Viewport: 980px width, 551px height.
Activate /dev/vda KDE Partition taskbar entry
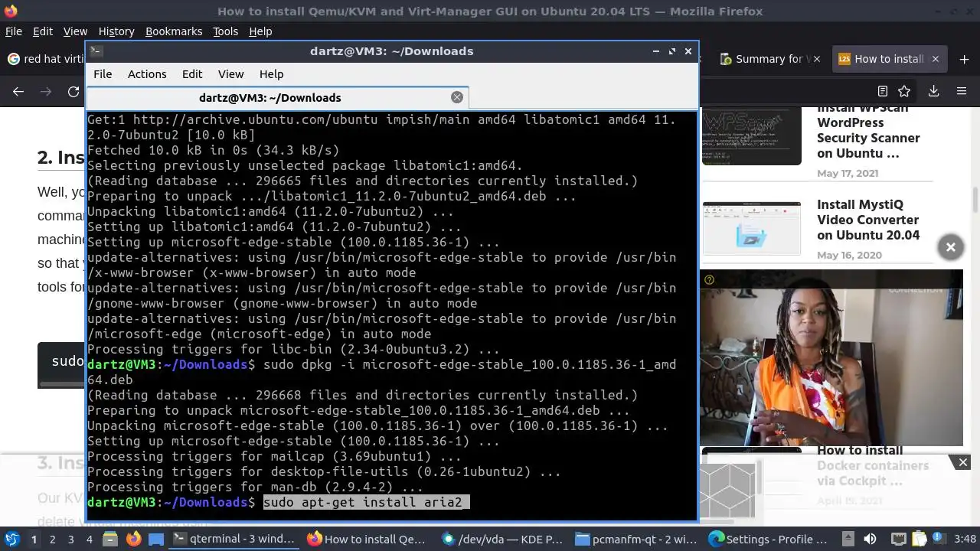coord(501,539)
